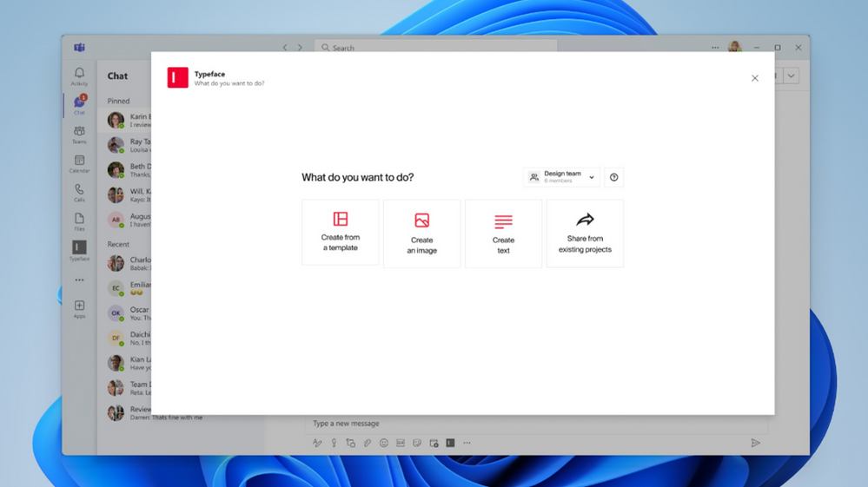
Task: Open the schedule meeting icon in the compose toolbar
Action: click(x=434, y=443)
